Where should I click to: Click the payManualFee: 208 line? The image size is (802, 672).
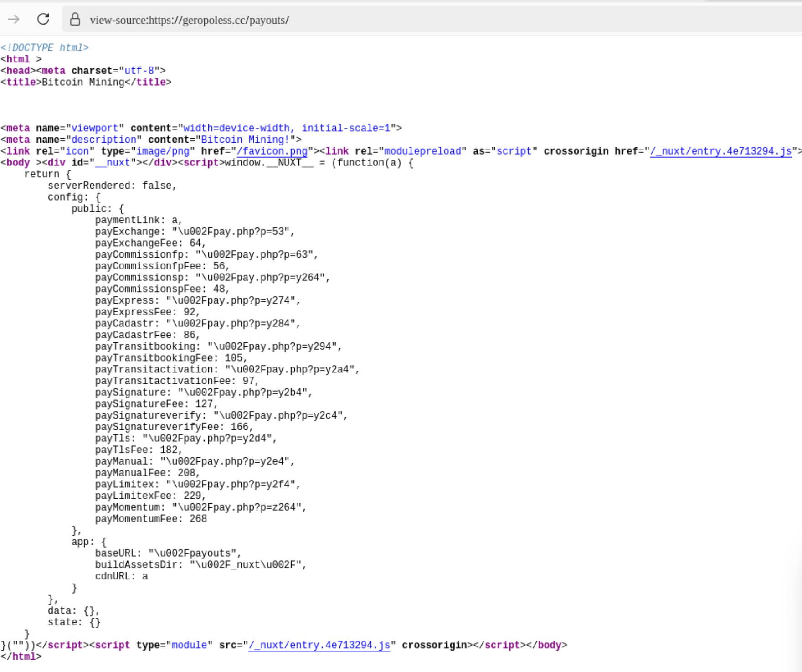click(147, 473)
